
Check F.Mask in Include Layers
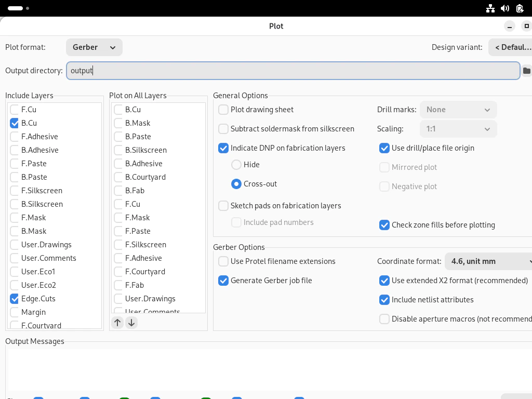[x=14, y=218]
